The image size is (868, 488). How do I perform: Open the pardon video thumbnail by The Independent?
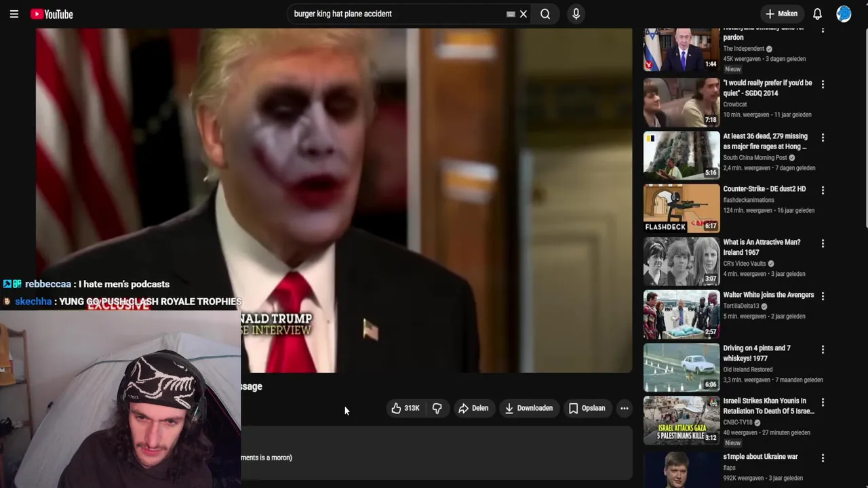(682, 49)
